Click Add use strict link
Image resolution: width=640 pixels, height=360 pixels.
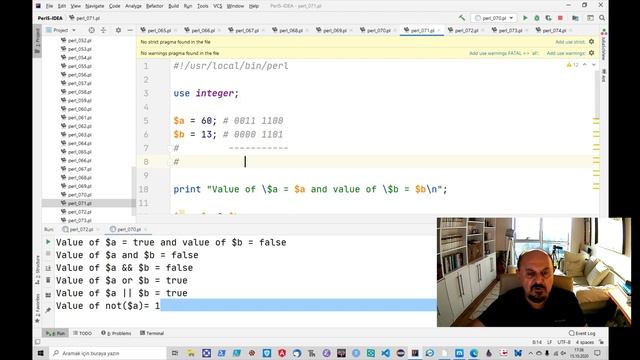[570, 42]
